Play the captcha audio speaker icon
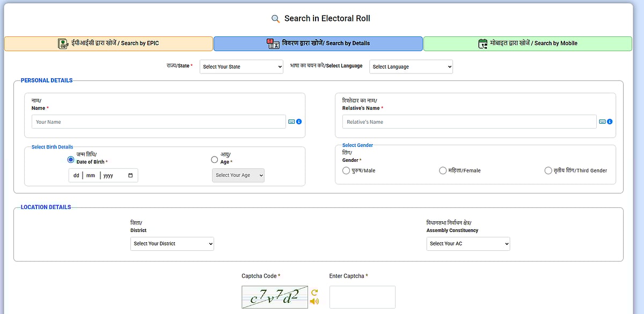The height and width of the screenshot is (314, 644). click(x=314, y=301)
